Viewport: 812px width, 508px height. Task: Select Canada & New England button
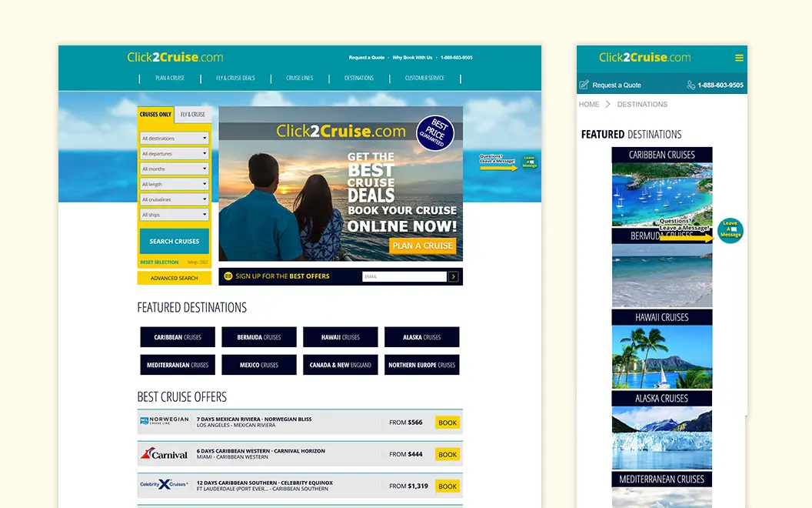tap(340, 365)
